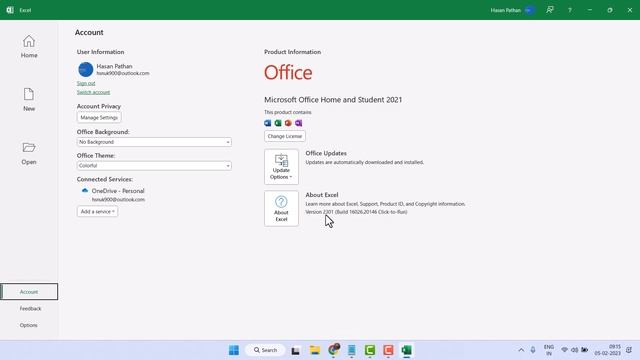The image size is (640, 360).
Task: Click the Microsoft Office Home and Student 2021 text
Action: click(333, 100)
